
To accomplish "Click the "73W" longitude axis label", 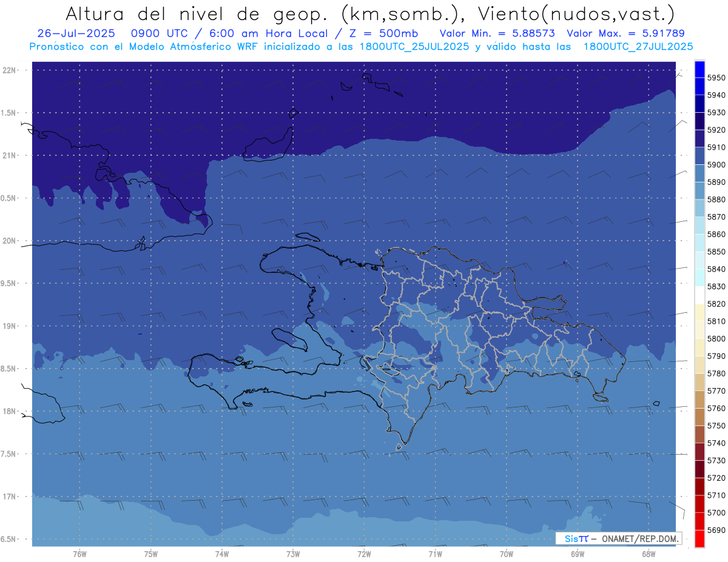I will pos(293,554).
